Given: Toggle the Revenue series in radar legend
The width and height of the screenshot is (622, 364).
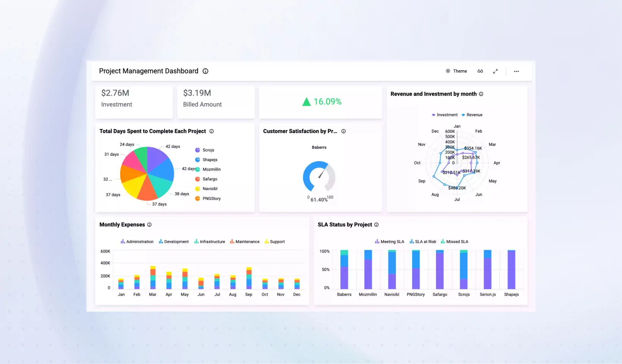Looking at the screenshot, I should (x=472, y=115).
